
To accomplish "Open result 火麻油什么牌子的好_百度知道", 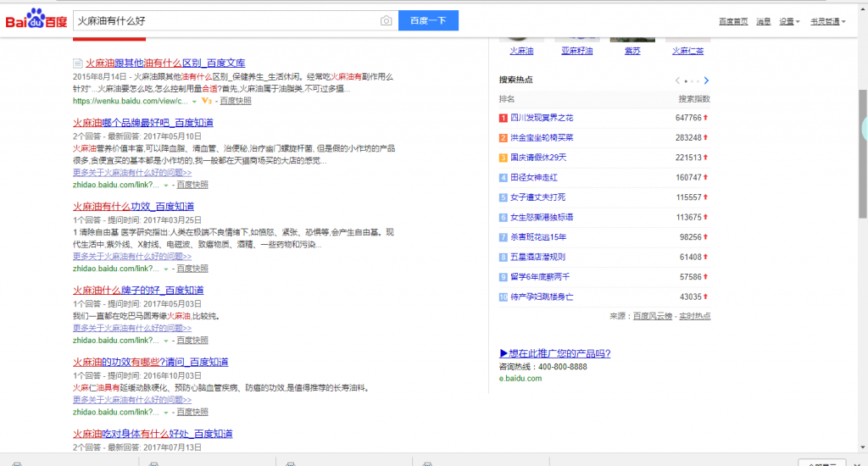I will coord(138,290).
